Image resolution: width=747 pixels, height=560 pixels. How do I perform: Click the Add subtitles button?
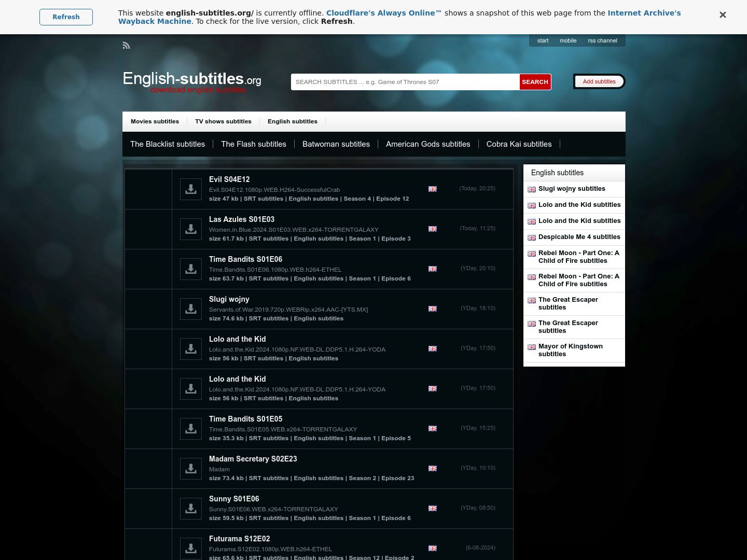click(599, 81)
